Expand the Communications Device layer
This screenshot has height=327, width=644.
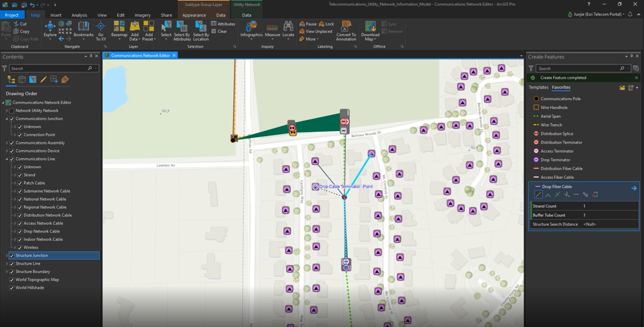coord(7,151)
